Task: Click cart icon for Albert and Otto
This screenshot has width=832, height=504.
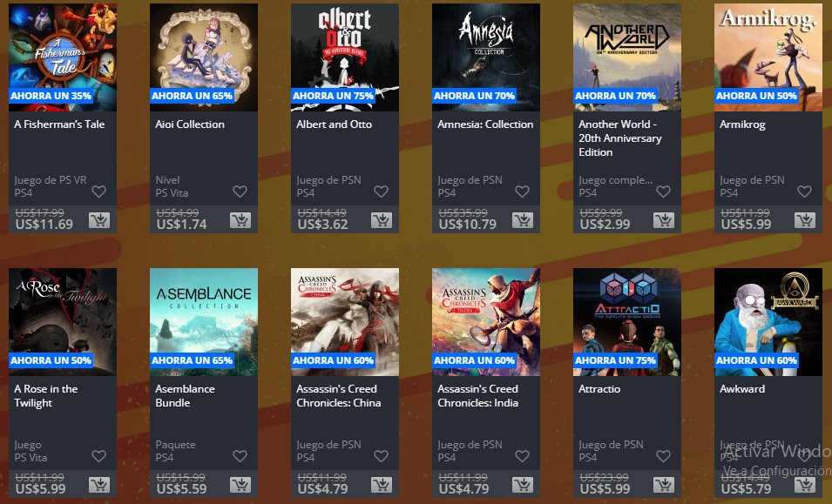Action: click(x=382, y=220)
